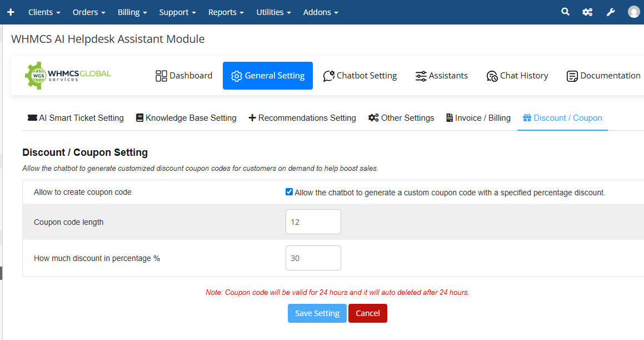Click the WHMCS Global Services logo

68,76
